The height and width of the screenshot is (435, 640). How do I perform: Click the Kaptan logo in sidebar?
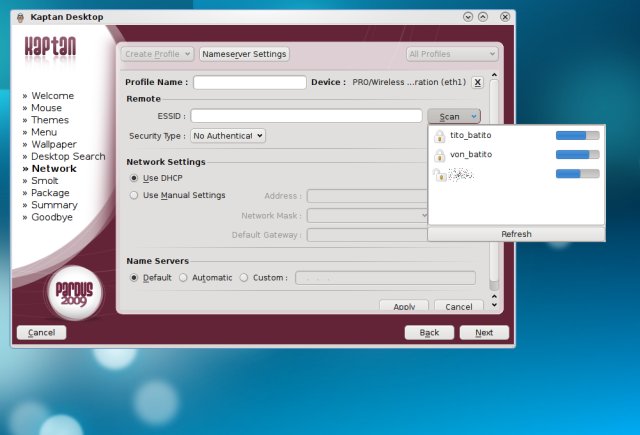pos(51,47)
